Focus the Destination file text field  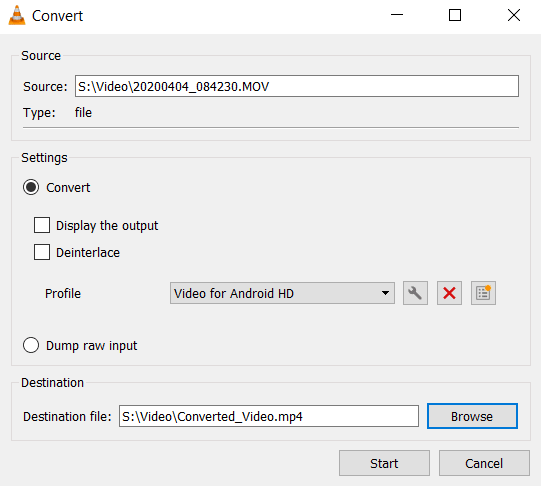(x=269, y=416)
